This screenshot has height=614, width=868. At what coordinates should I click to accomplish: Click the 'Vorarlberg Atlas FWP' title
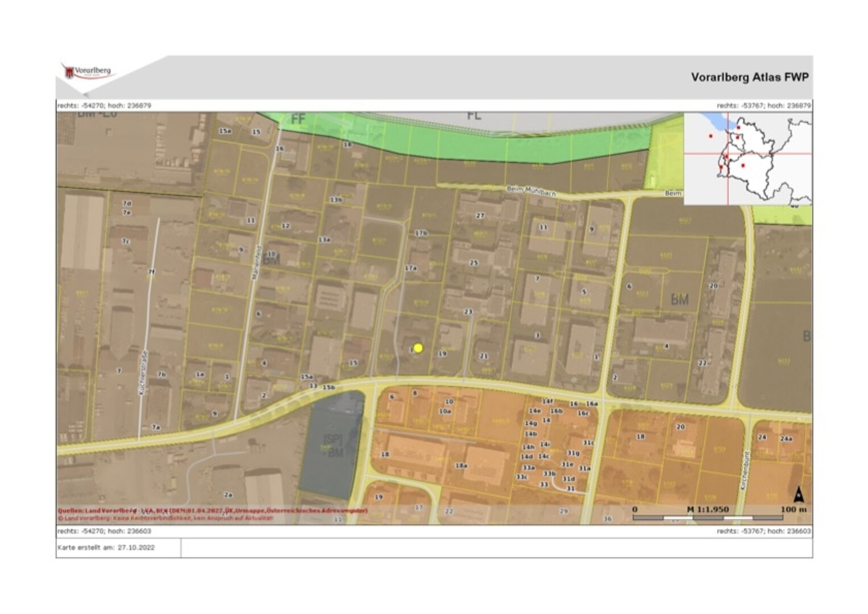point(749,77)
